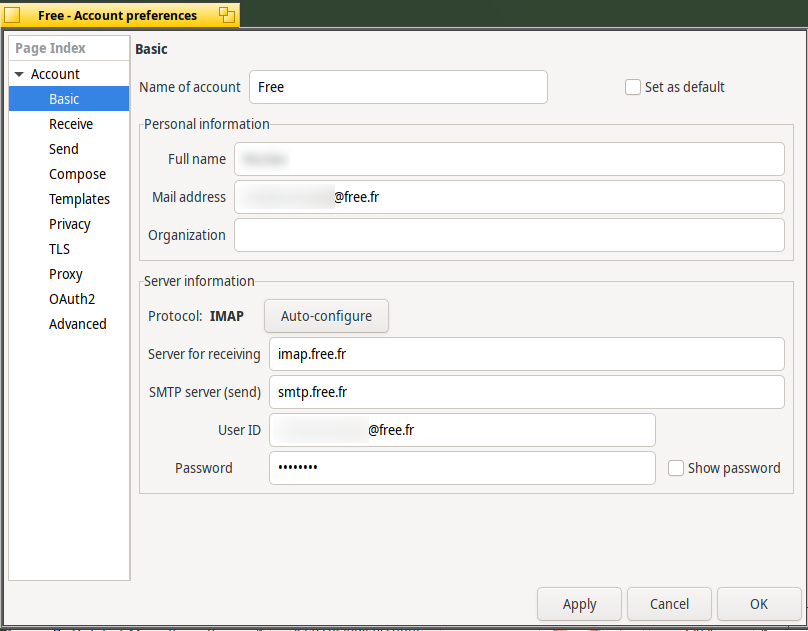
Task: Open the Advanced page
Action: click(69, 324)
